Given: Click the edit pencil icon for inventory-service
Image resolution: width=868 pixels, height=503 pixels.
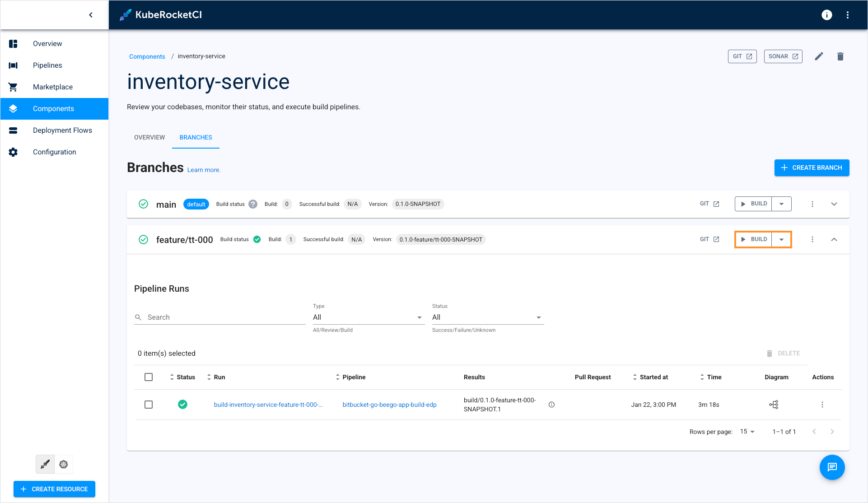Looking at the screenshot, I should click(x=819, y=56).
